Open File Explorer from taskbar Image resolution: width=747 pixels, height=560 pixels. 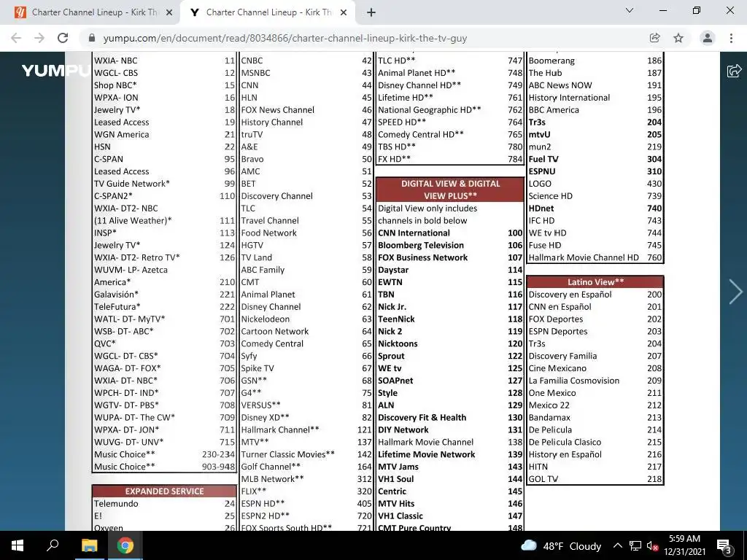(89, 545)
